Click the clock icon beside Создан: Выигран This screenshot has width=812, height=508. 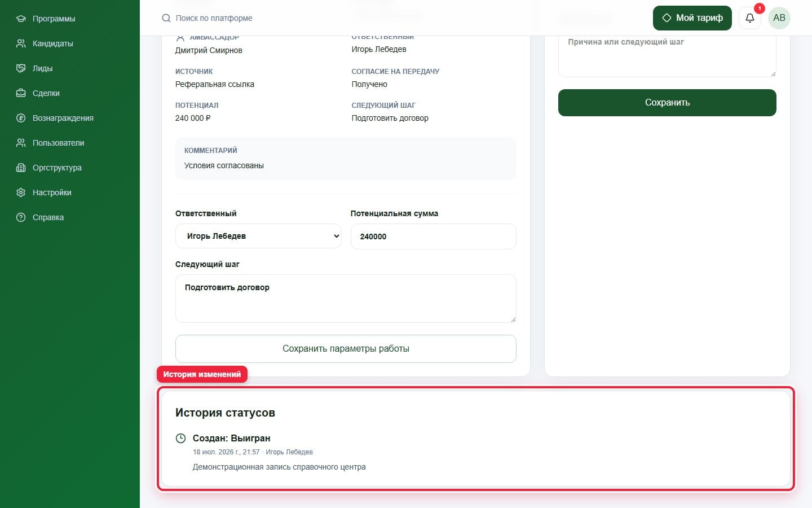181,438
